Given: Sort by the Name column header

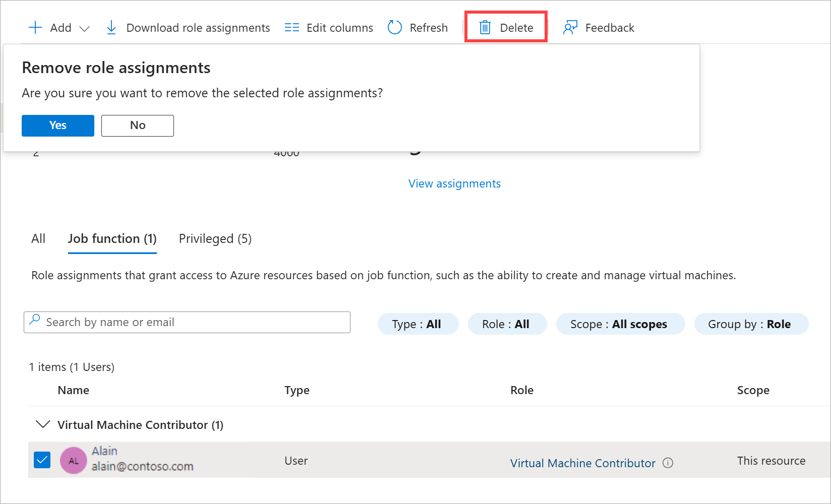Looking at the screenshot, I should 74,390.
